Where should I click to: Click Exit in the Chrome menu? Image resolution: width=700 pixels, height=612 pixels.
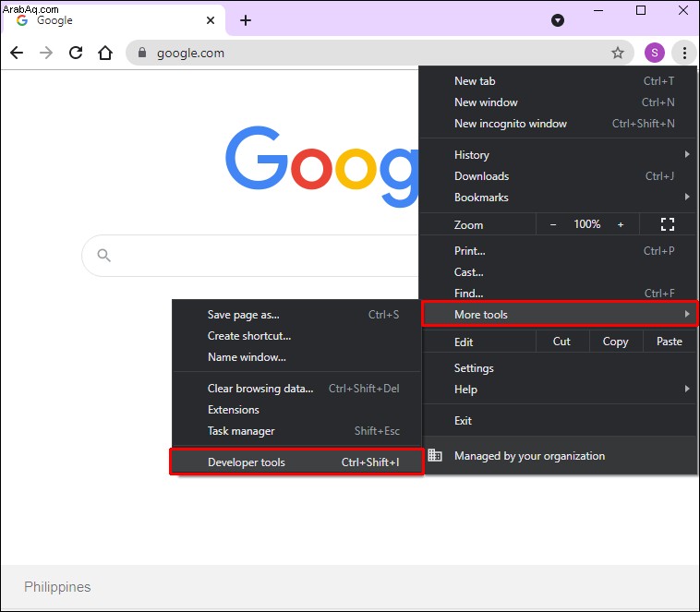[560, 421]
